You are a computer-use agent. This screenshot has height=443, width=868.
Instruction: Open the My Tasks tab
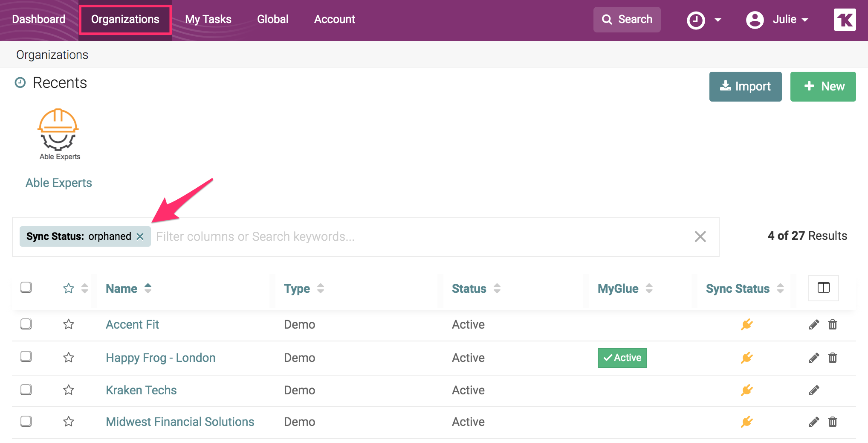208,20
